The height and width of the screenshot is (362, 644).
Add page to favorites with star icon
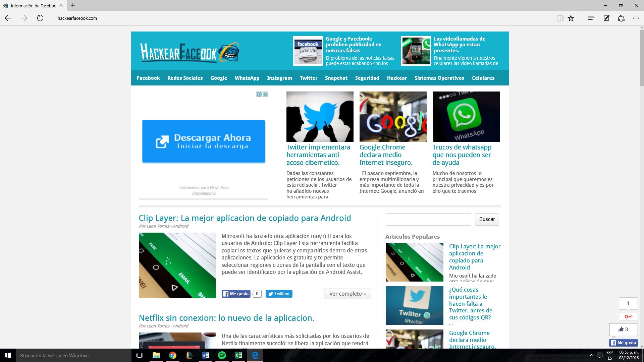pos(571,18)
